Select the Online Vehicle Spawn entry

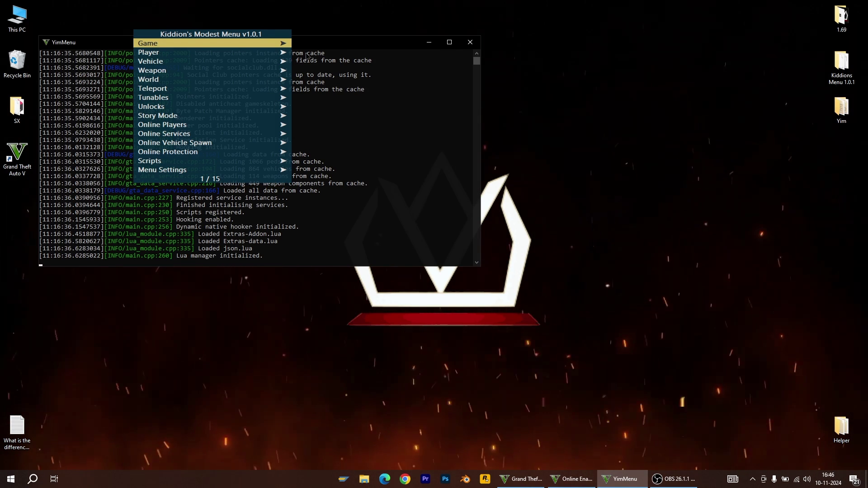[x=175, y=143]
